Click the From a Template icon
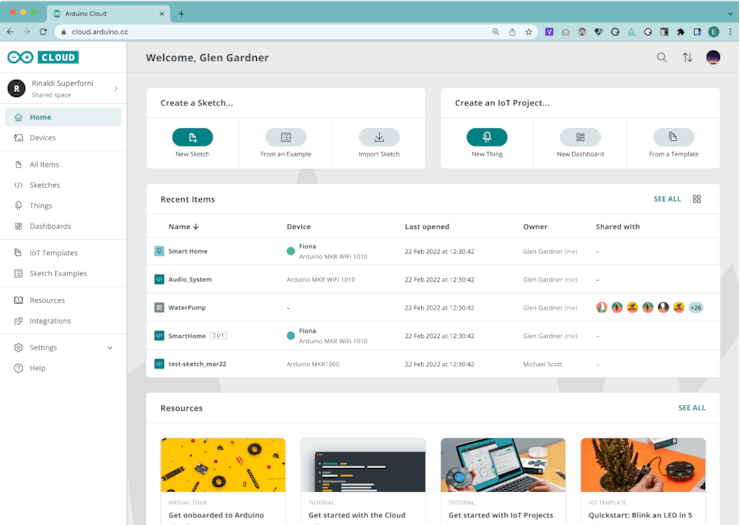 click(673, 137)
